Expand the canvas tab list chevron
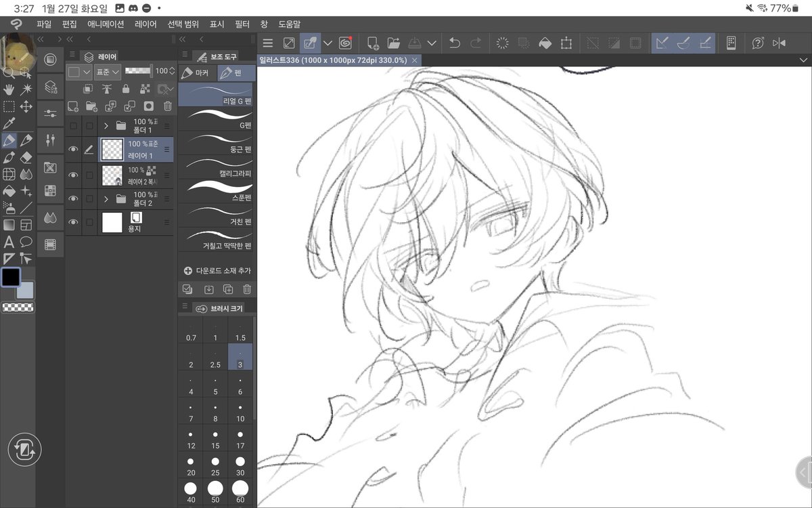The image size is (812, 508). point(803,60)
